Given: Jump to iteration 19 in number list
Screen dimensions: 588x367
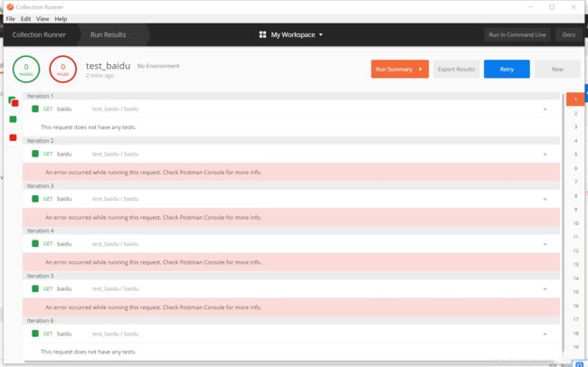Looking at the screenshot, I should [x=575, y=347].
